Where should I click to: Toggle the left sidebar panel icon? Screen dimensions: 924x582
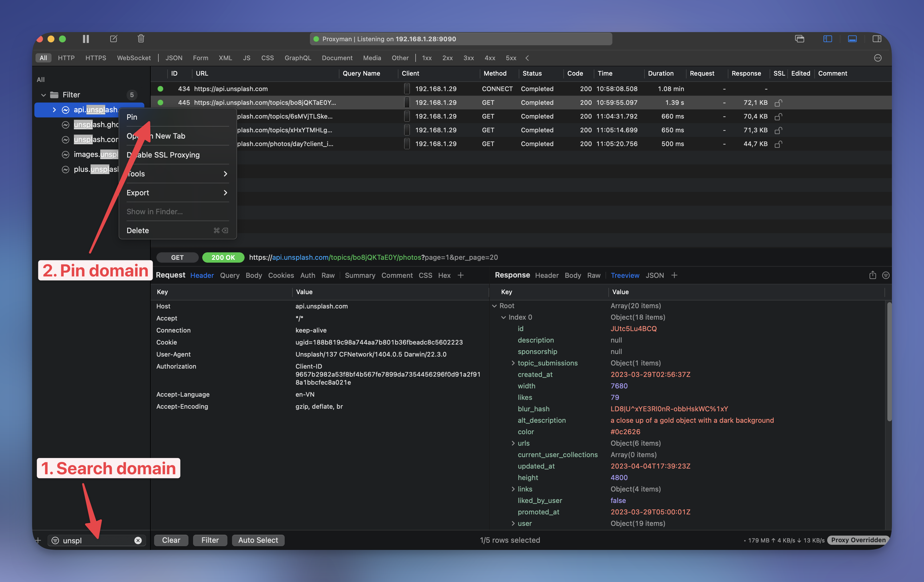[x=827, y=39]
